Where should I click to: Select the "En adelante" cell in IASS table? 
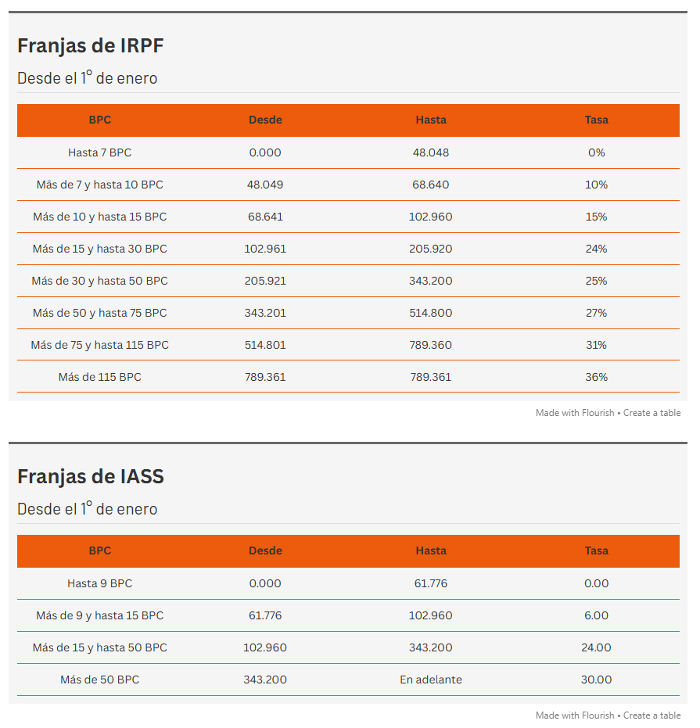(x=431, y=680)
